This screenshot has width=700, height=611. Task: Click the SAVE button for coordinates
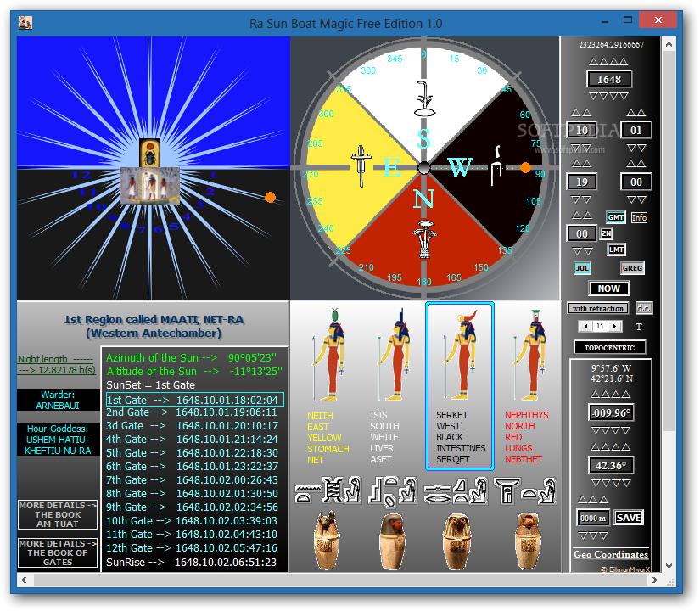pos(629,518)
